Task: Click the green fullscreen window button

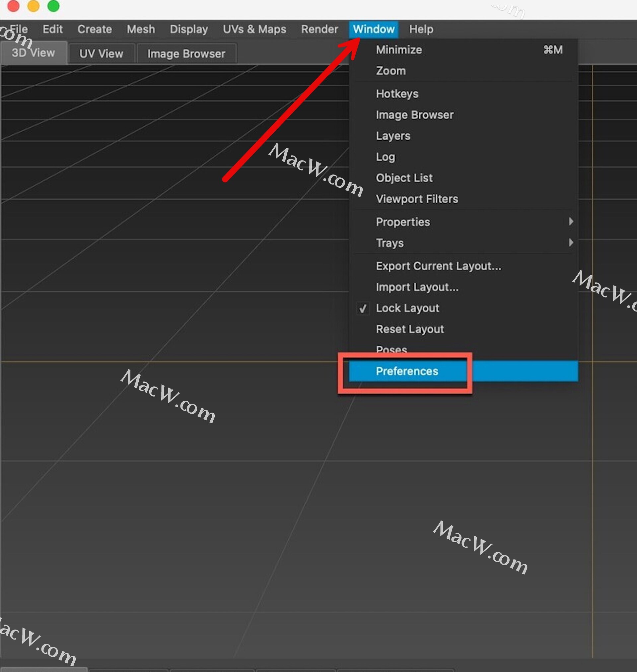Action: [53, 6]
